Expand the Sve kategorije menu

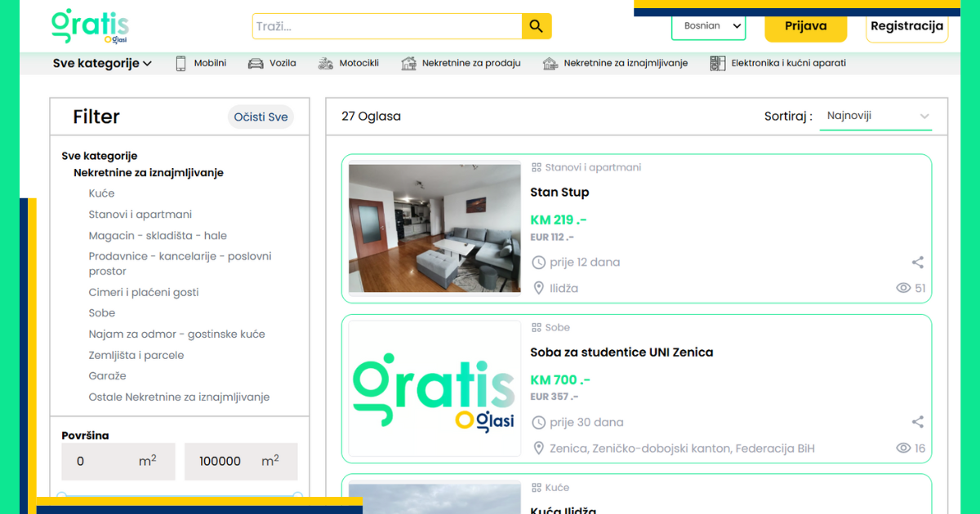[102, 63]
